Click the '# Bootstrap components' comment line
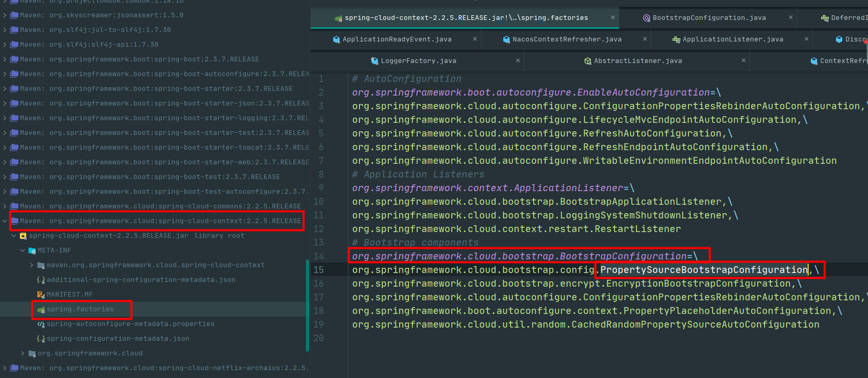 pyautogui.click(x=415, y=243)
